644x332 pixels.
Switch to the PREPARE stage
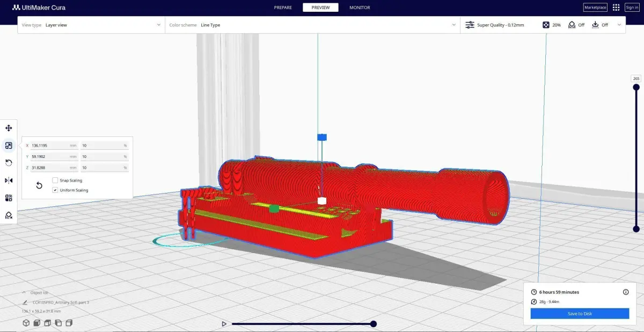point(283,8)
